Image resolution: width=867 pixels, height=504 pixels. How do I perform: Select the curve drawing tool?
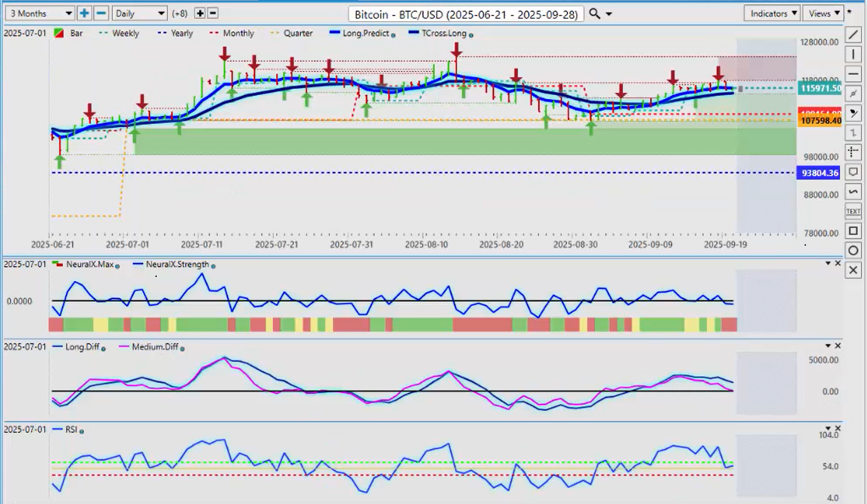point(853,191)
